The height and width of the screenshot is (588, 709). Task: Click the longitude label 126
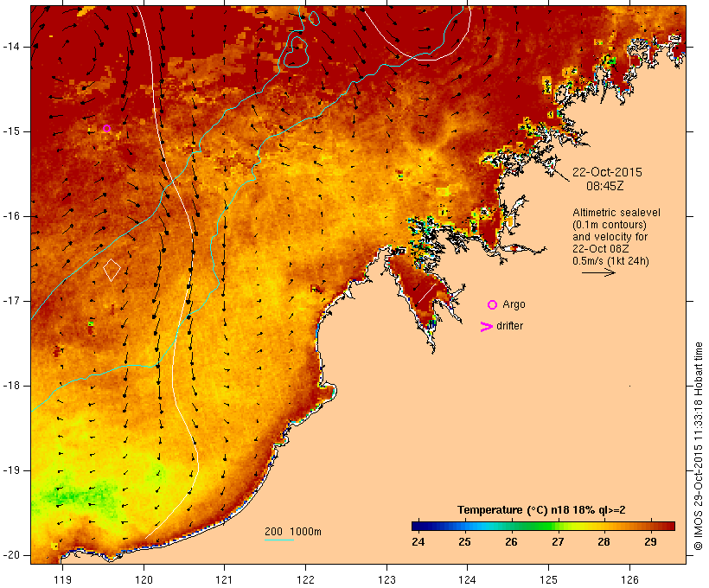click(629, 579)
